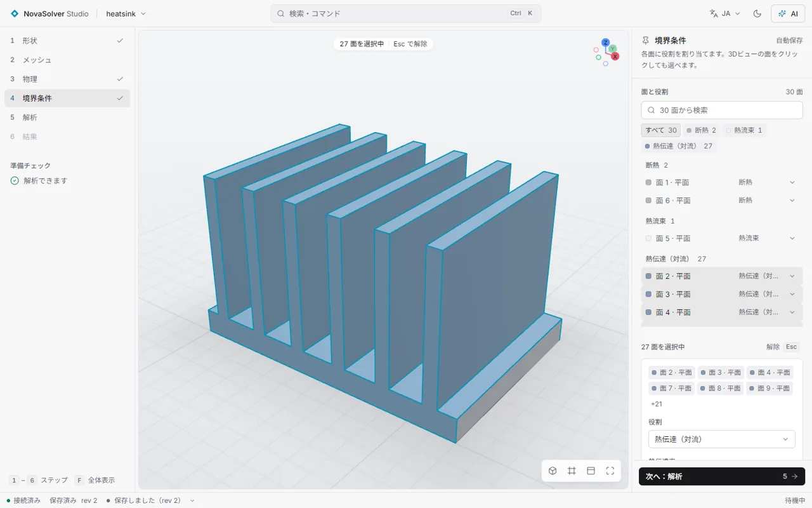Open role dropdown for 面 2
Screen dimensions: 812x508
coord(766,276)
